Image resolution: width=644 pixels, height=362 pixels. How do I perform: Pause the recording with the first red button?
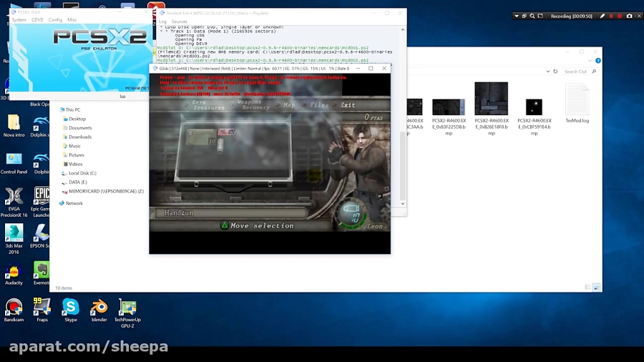tap(611, 16)
